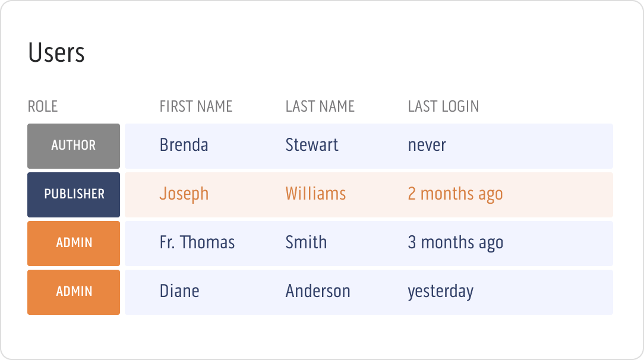
Task: Click the last name Williams
Action: (315, 194)
